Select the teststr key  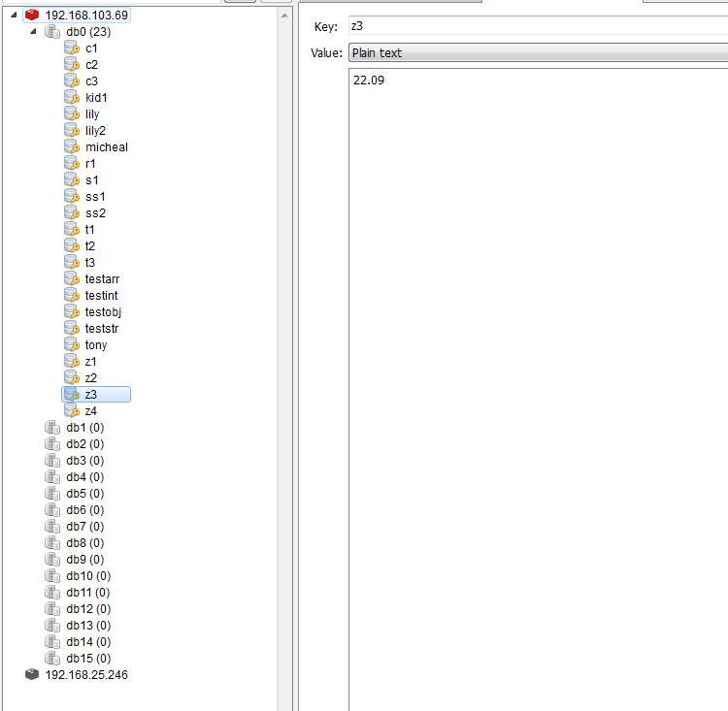102,328
